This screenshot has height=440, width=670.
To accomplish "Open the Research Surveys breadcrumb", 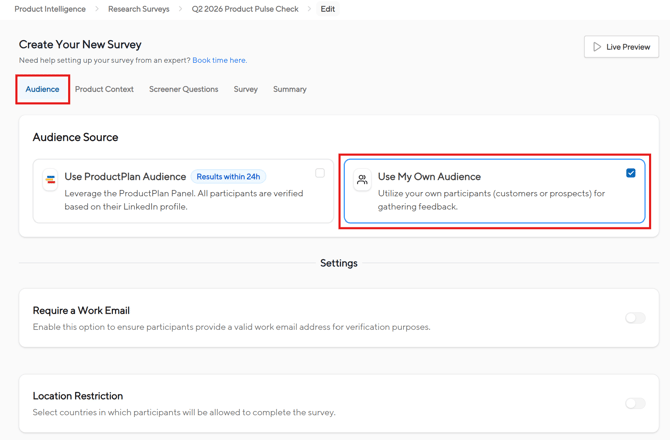I will click(x=139, y=9).
